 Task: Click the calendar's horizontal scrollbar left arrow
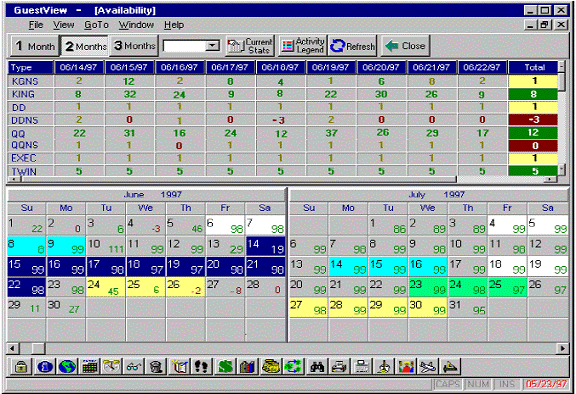click(12, 348)
